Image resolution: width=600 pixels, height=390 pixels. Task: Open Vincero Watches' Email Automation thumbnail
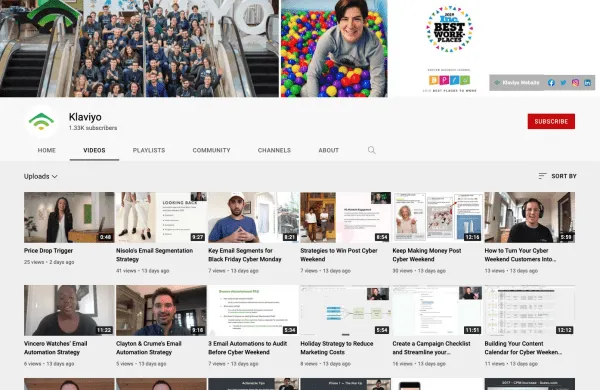pyautogui.click(x=69, y=310)
